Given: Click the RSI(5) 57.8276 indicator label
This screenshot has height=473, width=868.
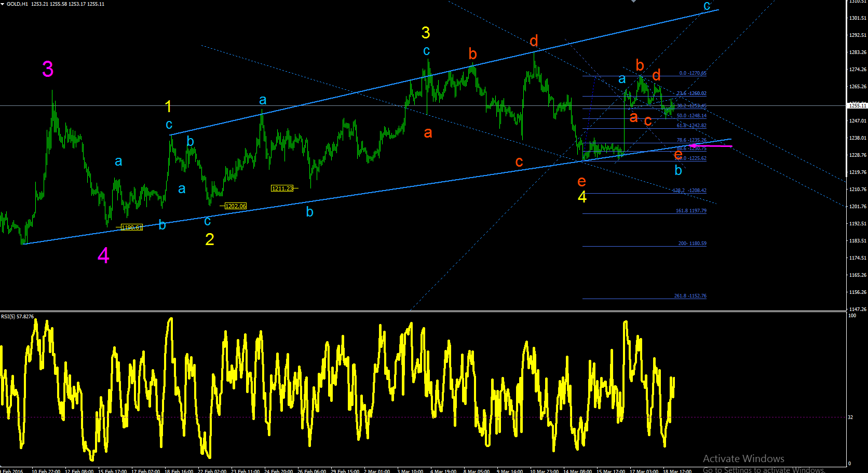Looking at the screenshot, I should pos(17,316).
